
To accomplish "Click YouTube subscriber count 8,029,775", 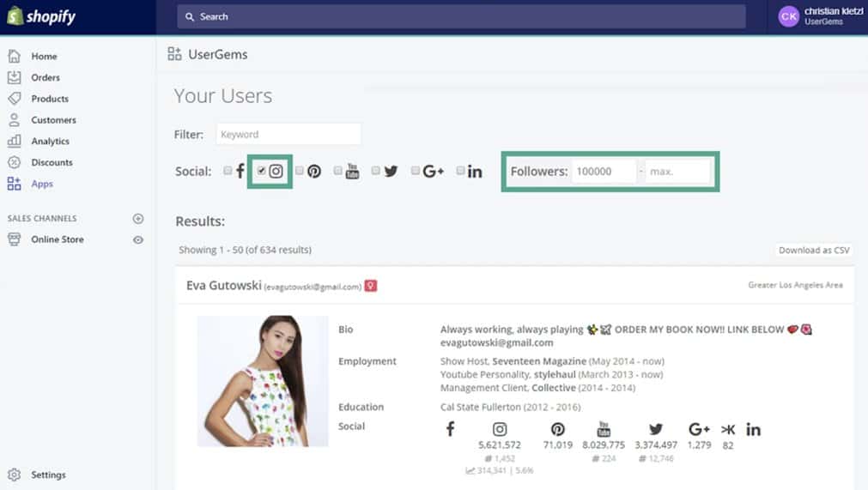I will (604, 445).
